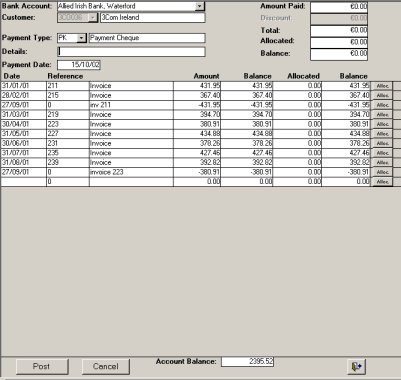The image size is (401, 380).
Task: Click the date cell 31/01/01
Action: (23, 86)
